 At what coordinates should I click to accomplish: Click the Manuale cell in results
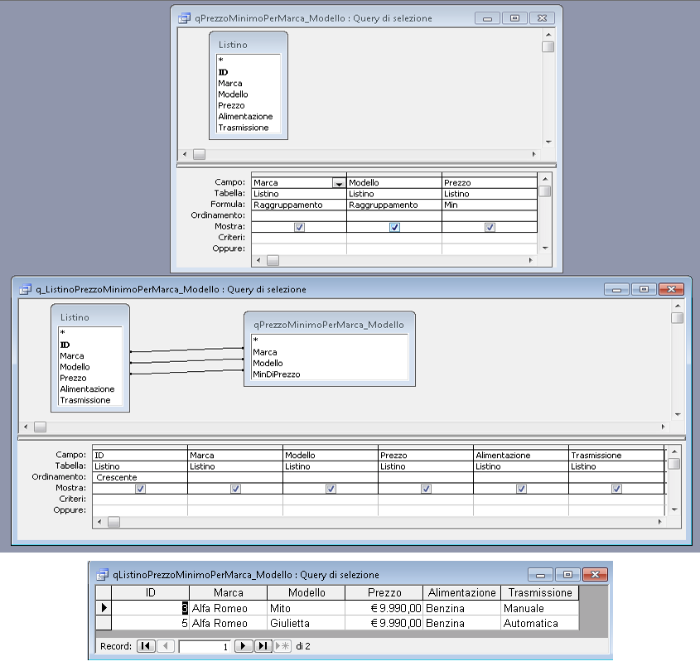[x=539, y=608]
